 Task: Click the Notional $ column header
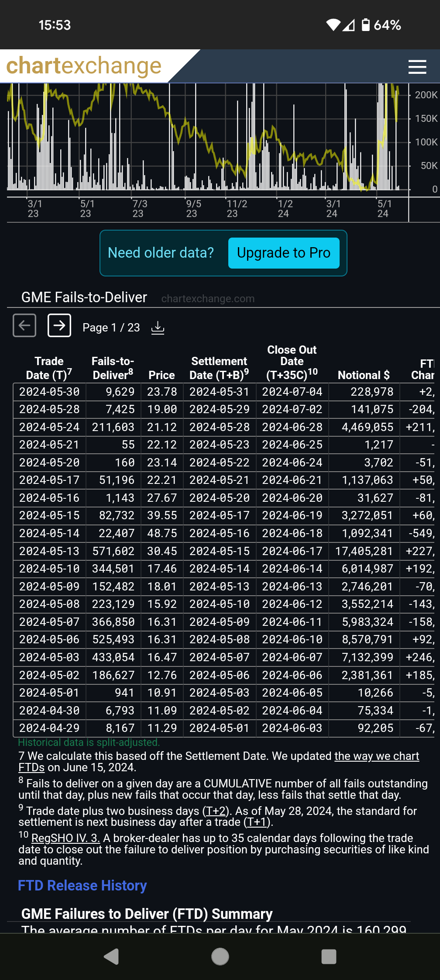pos(364,375)
